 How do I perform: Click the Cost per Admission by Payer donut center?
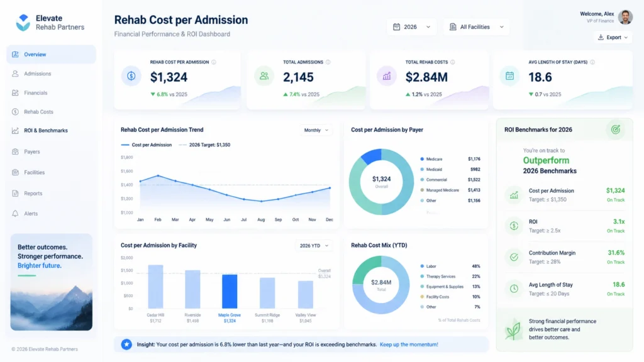click(x=382, y=182)
